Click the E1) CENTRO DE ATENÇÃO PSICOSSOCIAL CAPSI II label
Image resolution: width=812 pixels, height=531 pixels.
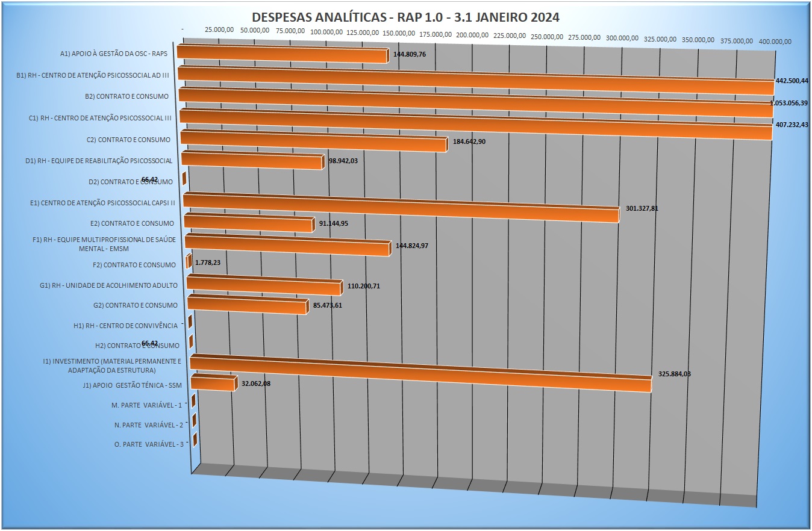tap(102, 203)
